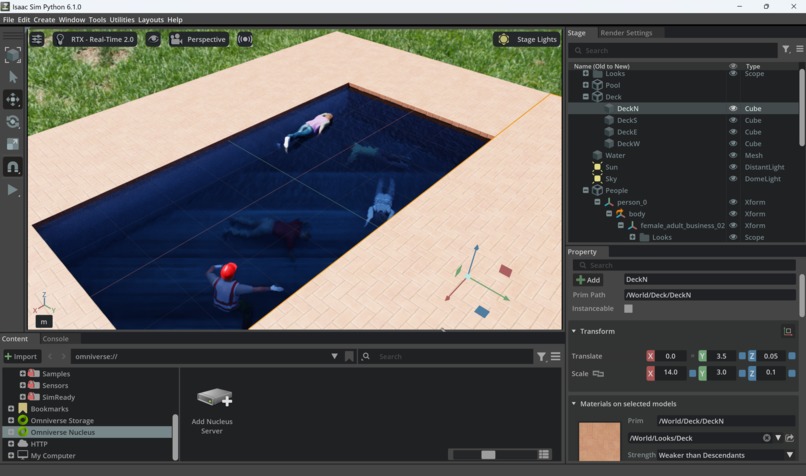The image size is (806, 476).
Task: Open the Strength Weaker than Descendants dropdown
Action: click(726, 455)
